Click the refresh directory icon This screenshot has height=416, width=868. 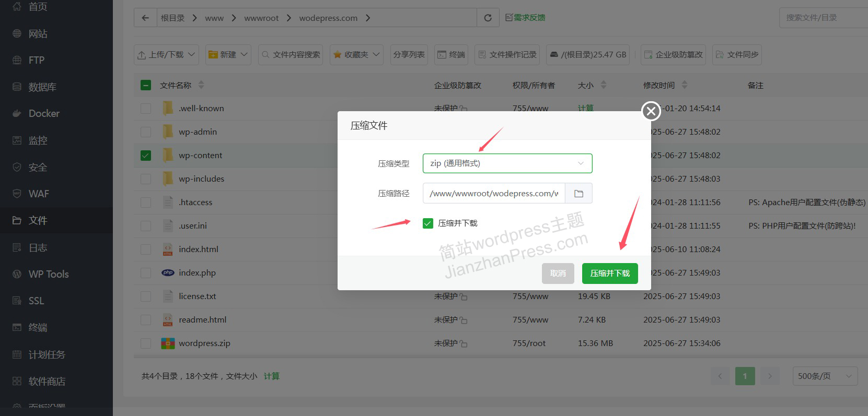point(488,18)
